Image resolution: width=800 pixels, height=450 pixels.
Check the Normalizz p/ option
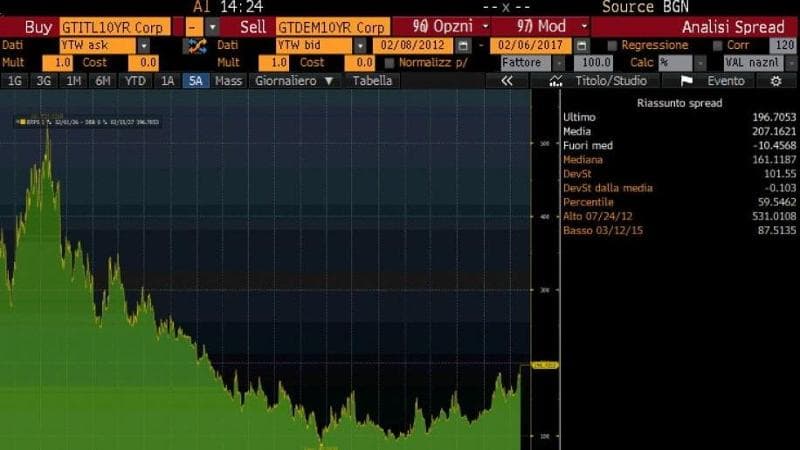point(390,62)
